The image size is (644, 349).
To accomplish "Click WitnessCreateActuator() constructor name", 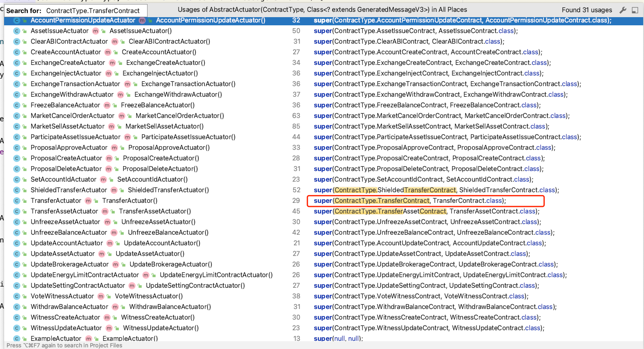I will click(158, 317).
